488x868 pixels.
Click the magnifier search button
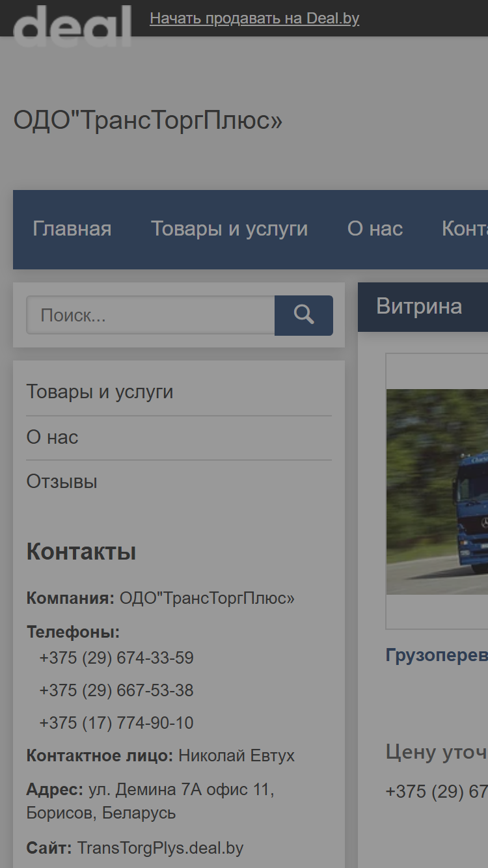304,316
